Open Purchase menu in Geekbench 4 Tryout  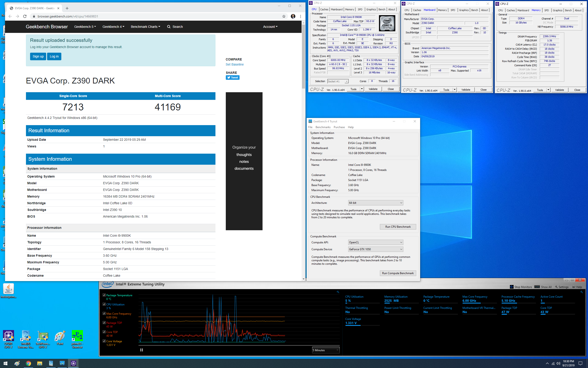339,127
